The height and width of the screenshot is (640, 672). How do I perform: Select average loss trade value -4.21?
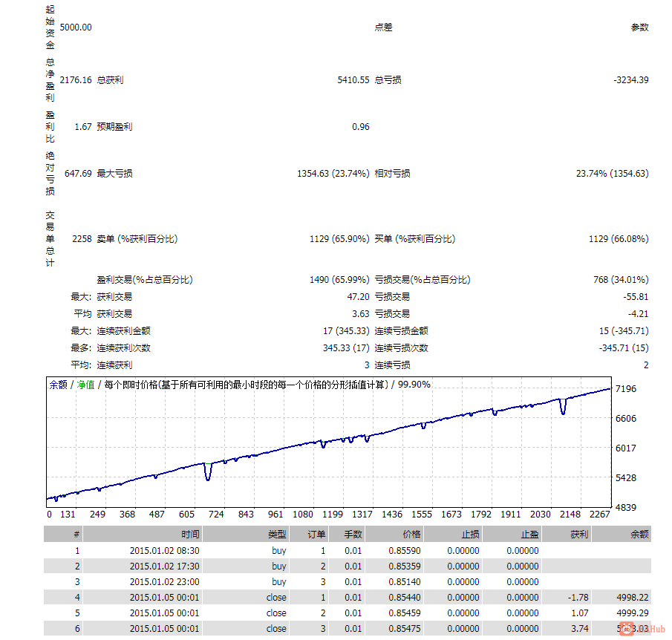click(x=638, y=314)
